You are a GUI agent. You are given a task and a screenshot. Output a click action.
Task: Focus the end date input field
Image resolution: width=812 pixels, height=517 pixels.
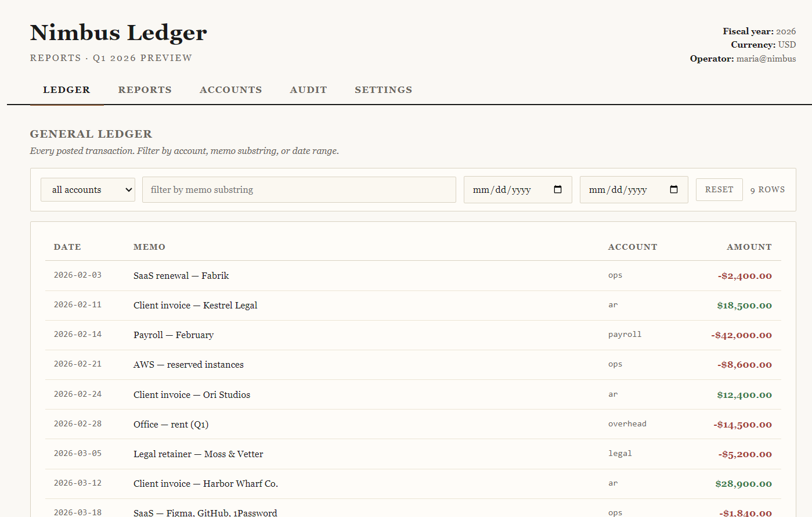[634, 189]
